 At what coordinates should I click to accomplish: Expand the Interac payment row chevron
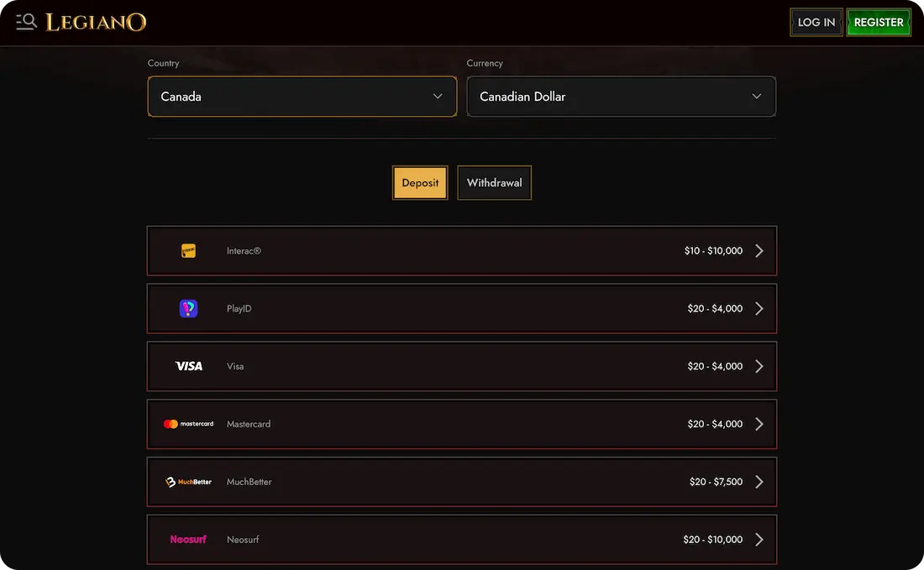(759, 249)
